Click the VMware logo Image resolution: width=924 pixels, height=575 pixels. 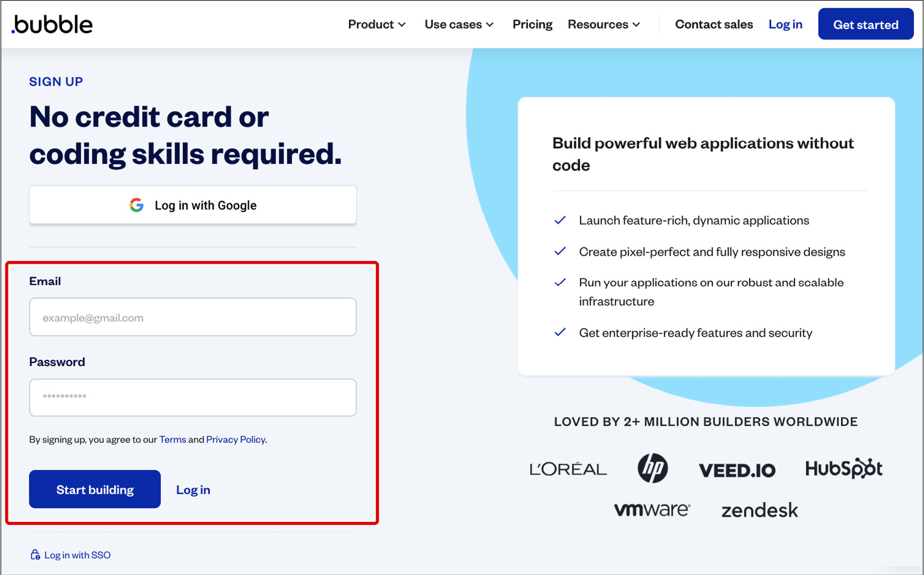pyautogui.click(x=652, y=509)
